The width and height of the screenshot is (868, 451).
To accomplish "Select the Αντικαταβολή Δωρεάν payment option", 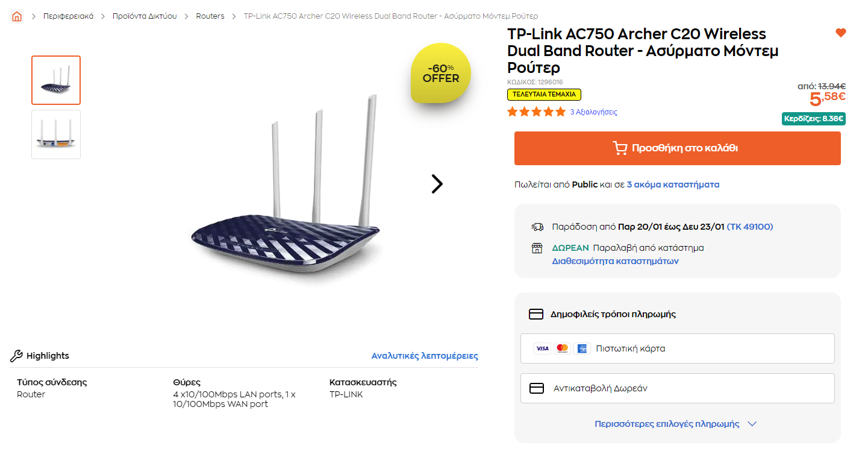I will pos(677,388).
